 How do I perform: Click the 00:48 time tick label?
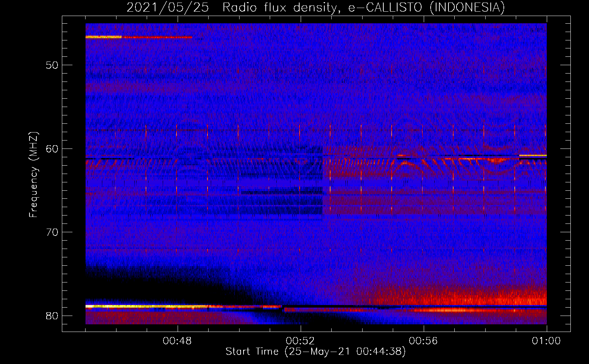(x=177, y=341)
